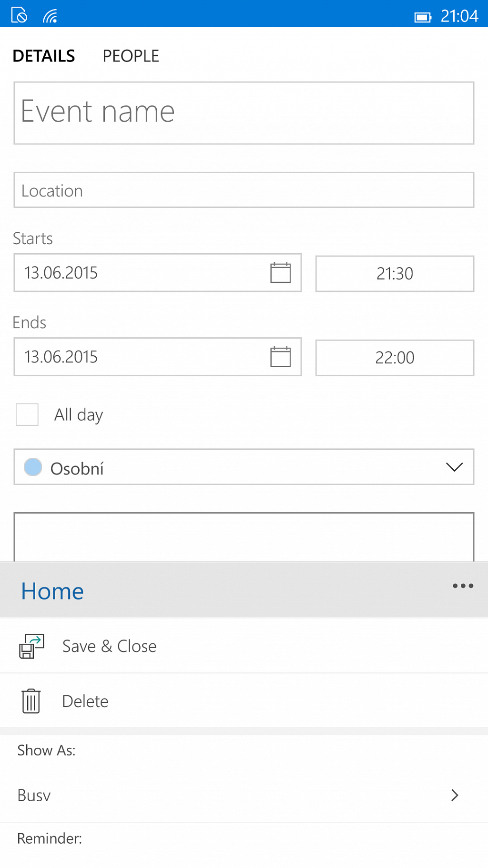Open the Ends date calendar picker icon

(x=280, y=357)
